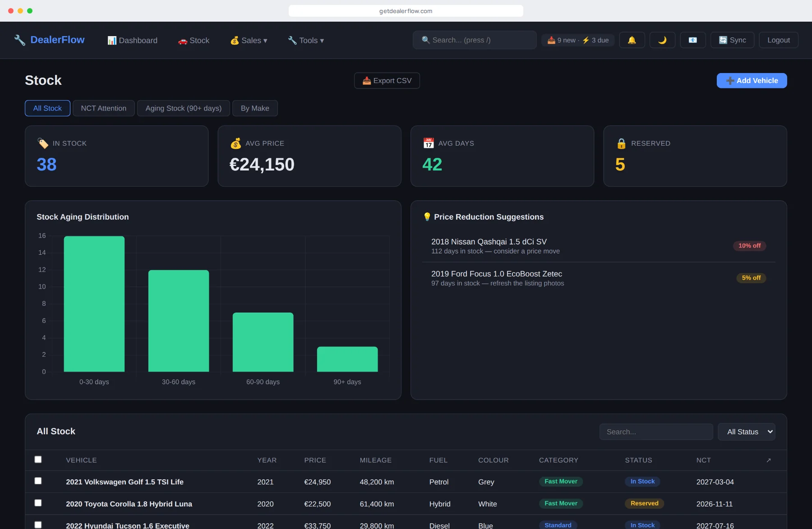The height and width of the screenshot is (529, 812).
Task: Expand the Sales dropdown menu
Action: (249, 41)
